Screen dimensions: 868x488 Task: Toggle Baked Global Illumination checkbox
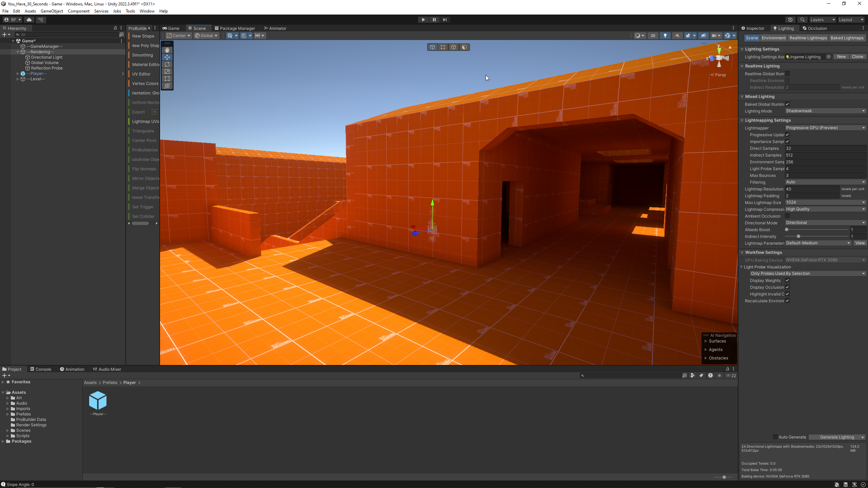tap(787, 104)
